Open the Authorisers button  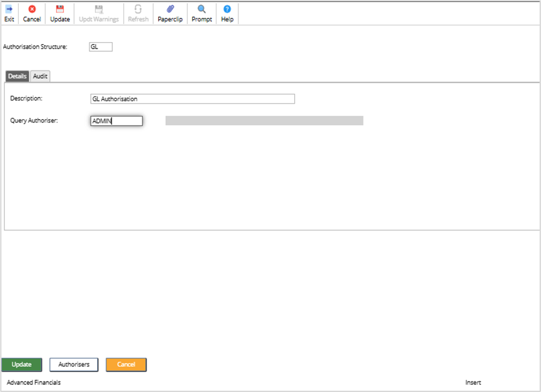coord(74,364)
